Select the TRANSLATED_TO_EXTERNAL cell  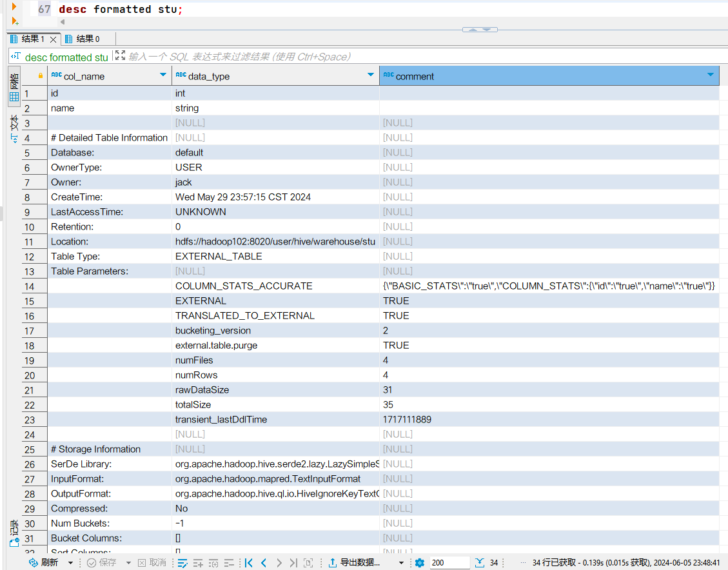(x=276, y=316)
